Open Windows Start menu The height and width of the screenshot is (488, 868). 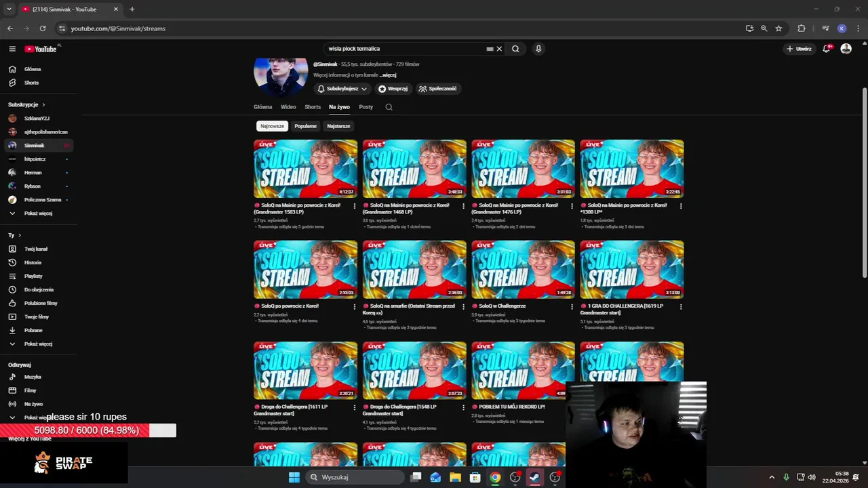click(x=294, y=477)
